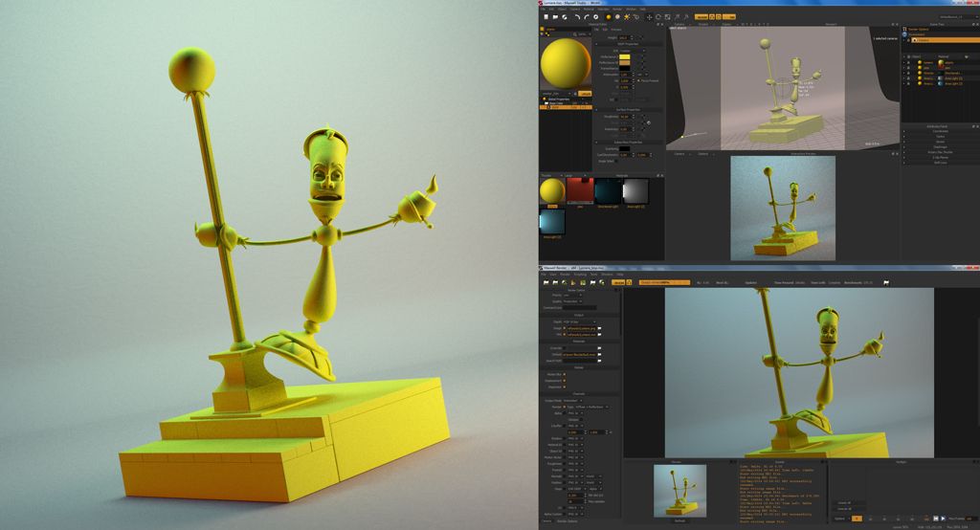
Task: Expand the Coordinates section in camera attributes
Action: tap(941, 131)
